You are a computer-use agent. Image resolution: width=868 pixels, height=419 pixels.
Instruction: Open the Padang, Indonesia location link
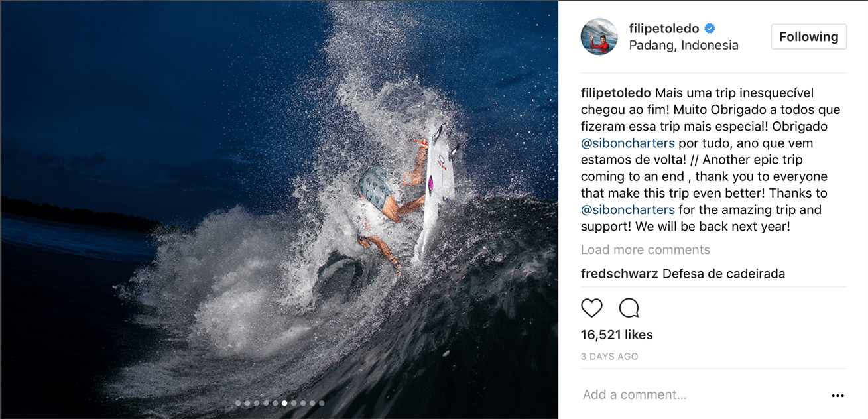[683, 46]
